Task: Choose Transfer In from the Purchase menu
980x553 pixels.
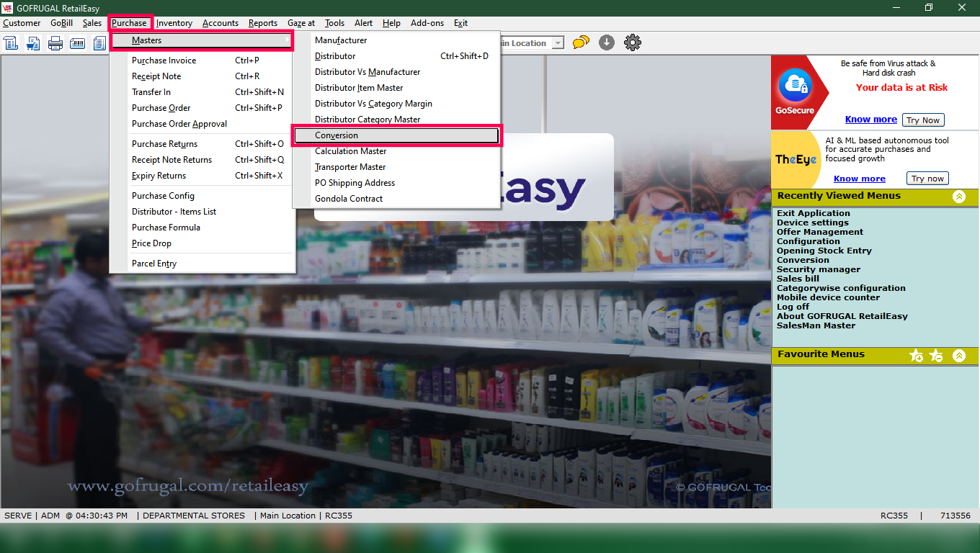Action: click(x=202, y=92)
